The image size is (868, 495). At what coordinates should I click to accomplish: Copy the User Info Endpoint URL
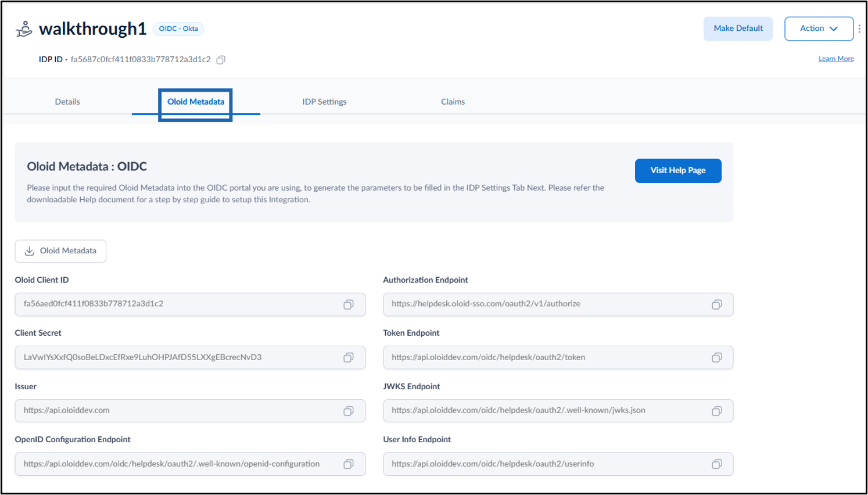click(717, 464)
